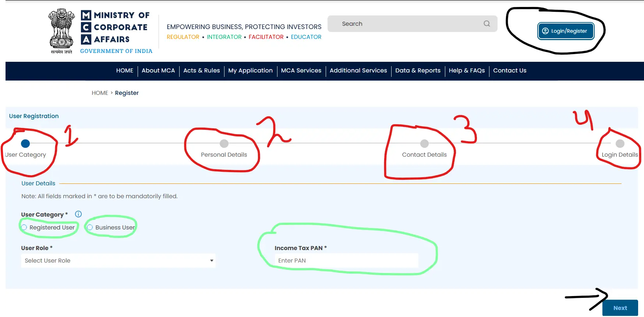Screen dimensions: 644x317
Task: Open the Acts & Rules menu
Action: pos(202,71)
